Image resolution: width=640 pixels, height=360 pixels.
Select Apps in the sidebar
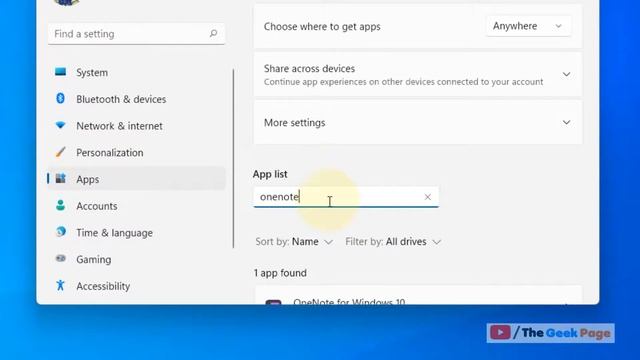(x=137, y=179)
